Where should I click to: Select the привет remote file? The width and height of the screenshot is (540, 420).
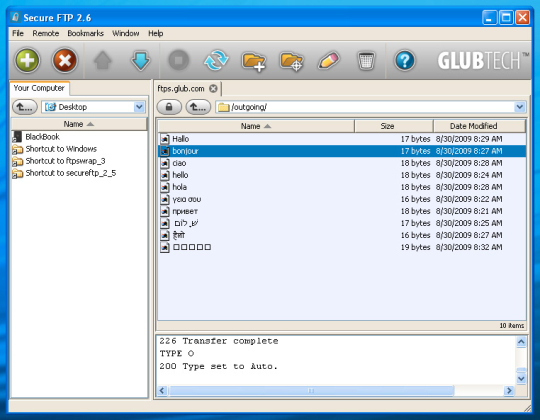click(x=342, y=211)
